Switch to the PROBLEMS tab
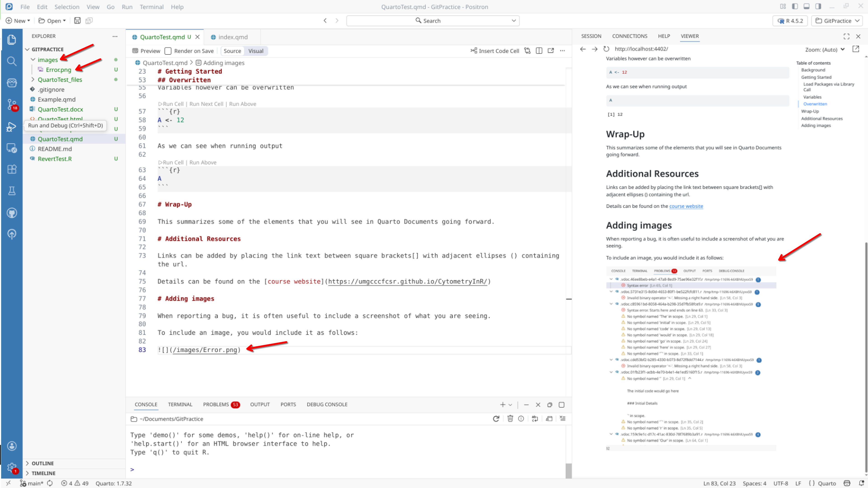Viewport: 868px width, 488px height. pyautogui.click(x=216, y=404)
